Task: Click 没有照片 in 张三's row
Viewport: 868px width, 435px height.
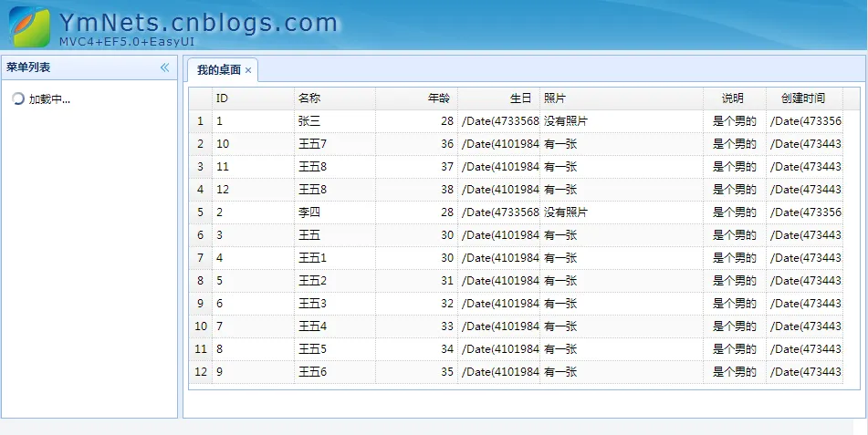Action: (x=566, y=121)
